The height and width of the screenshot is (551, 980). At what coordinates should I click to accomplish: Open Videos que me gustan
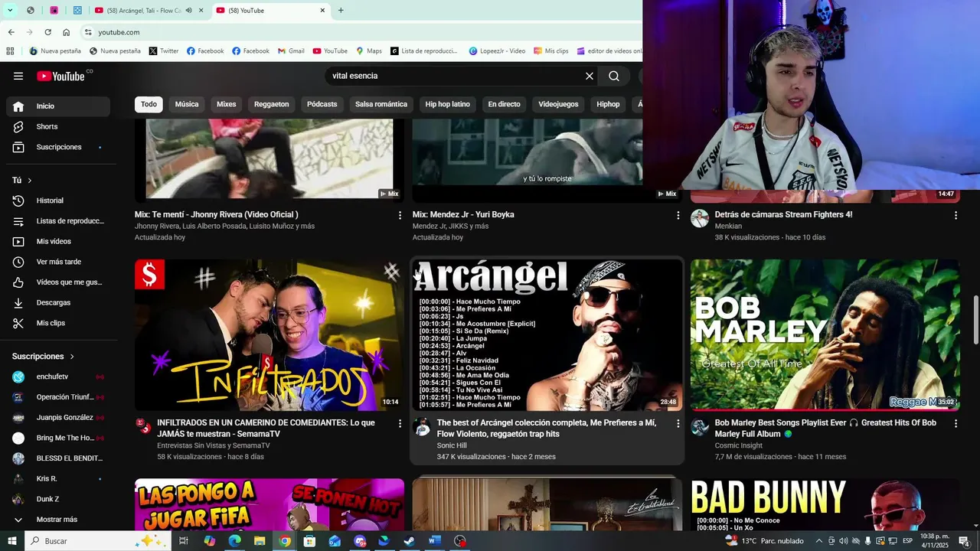[58, 282]
